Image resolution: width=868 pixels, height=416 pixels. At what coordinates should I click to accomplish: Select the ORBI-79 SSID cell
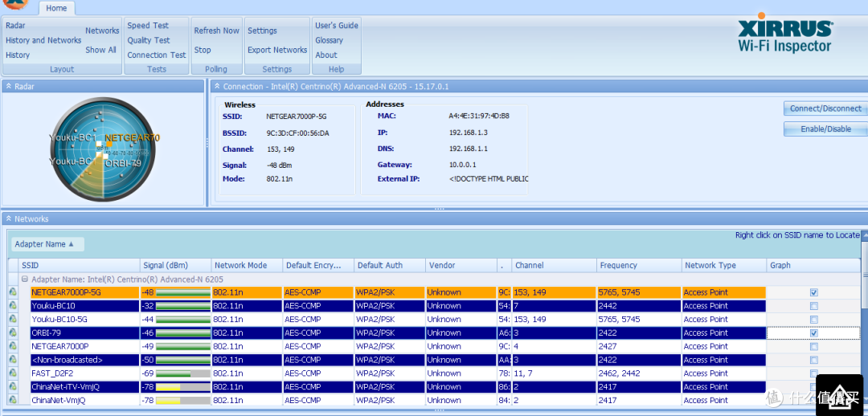pyautogui.click(x=84, y=333)
